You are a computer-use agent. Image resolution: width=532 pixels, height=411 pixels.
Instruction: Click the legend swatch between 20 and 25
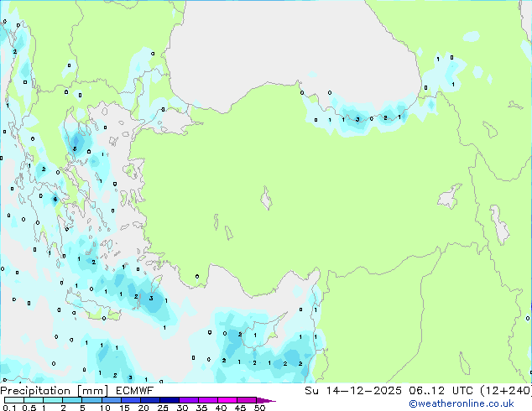[x=149, y=400]
